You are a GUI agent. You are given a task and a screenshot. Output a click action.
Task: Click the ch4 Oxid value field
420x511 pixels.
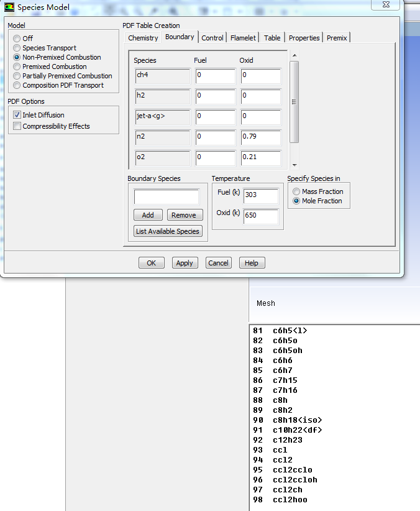(261, 76)
